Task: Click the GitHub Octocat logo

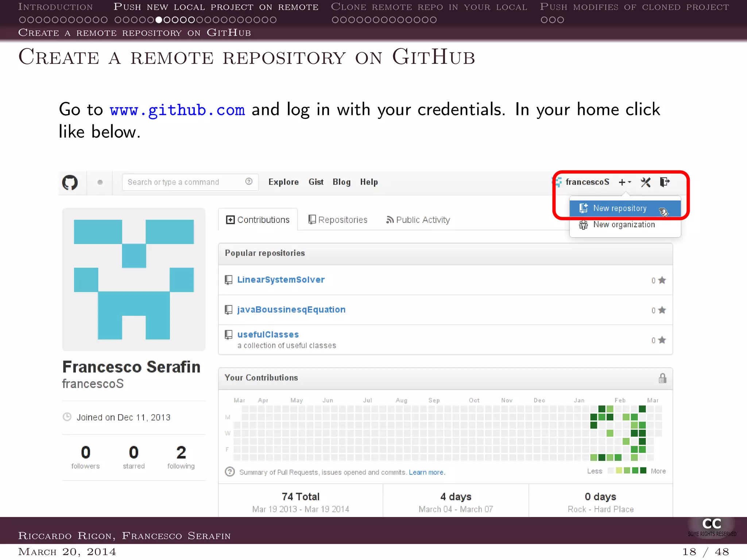Action: coord(70,182)
